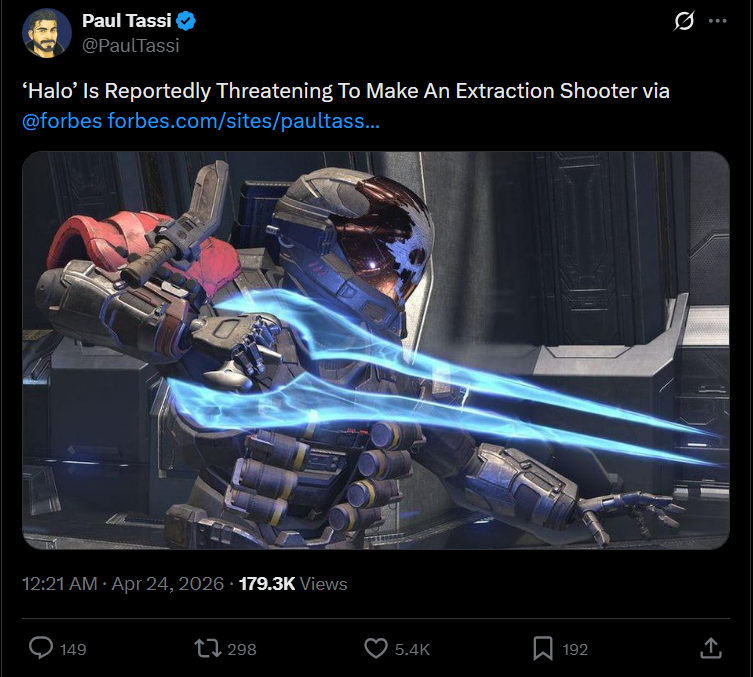Click the 12:21 AM Apr 24 timestamp
Screen dimensions: 753x677
[123, 584]
